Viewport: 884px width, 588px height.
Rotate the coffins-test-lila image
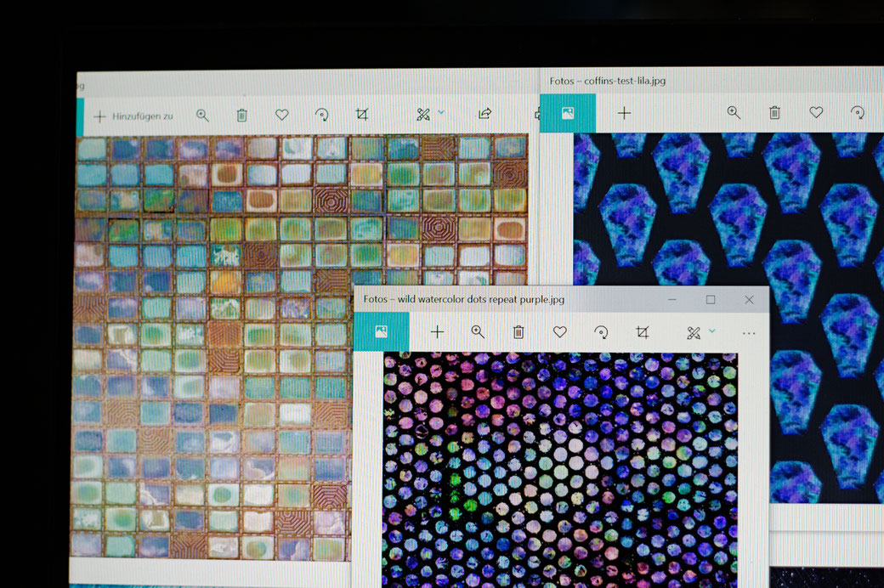pos(858,113)
